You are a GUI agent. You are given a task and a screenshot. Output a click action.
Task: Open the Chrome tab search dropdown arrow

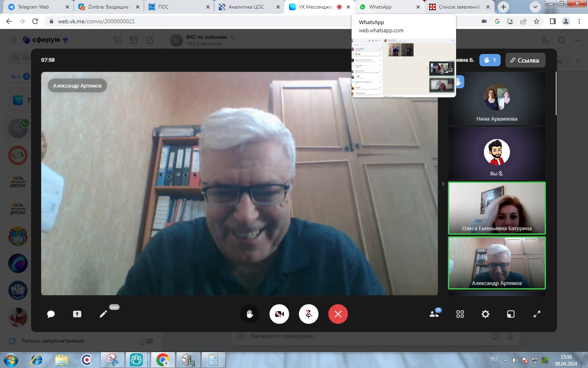tap(535, 7)
